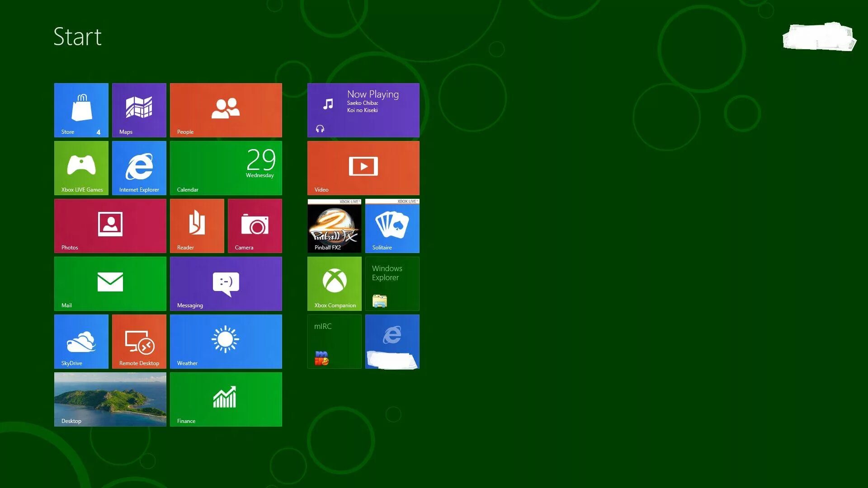Click the Desktop island thumbnail tile
The image size is (868, 488).
[x=110, y=399]
